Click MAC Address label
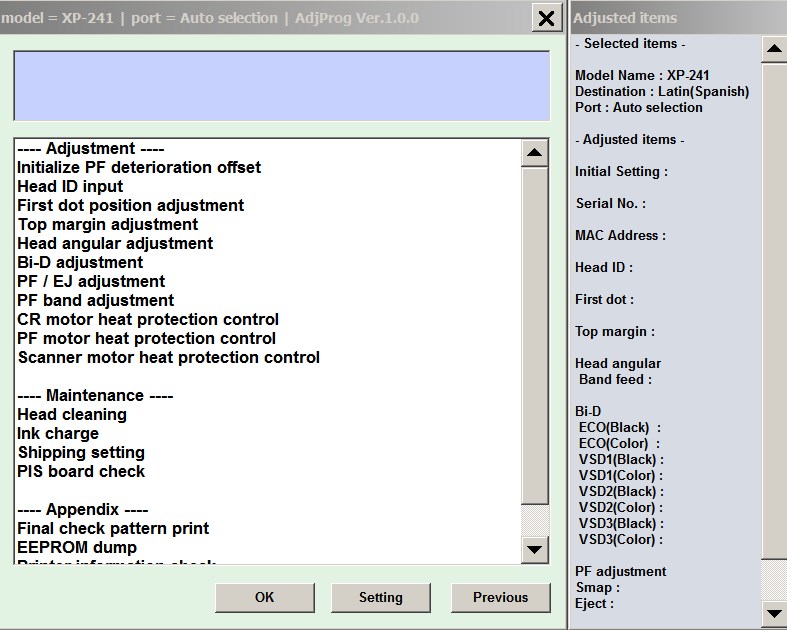 tap(620, 235)
